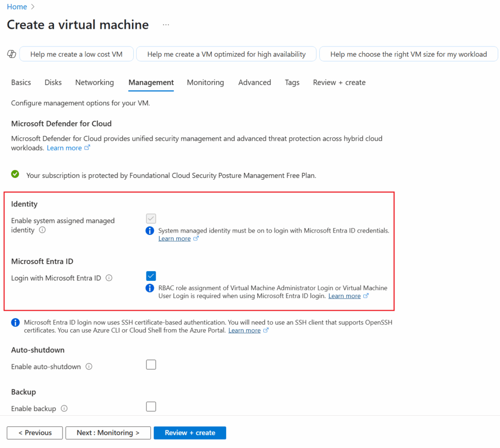Viewport: 500px width, 448px height.
Task: Click green check icon for subscription protection
Action: click(15, 174)
